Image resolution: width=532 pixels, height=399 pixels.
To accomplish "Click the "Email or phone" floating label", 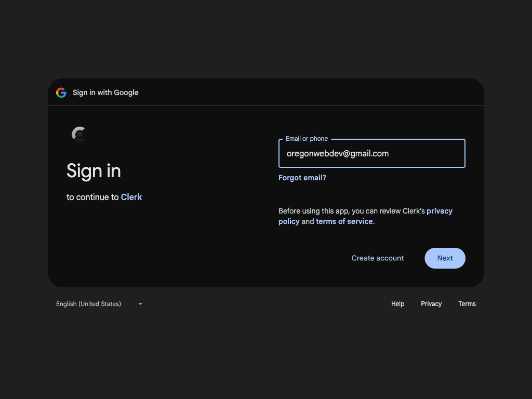I will coord(307,139).
